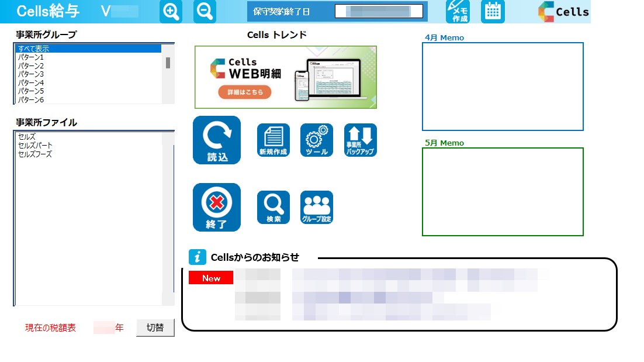The height and width of the screenshot is (362, 644).
Task: Open the グループ設定 group settings icon
Action: point(317,208)
